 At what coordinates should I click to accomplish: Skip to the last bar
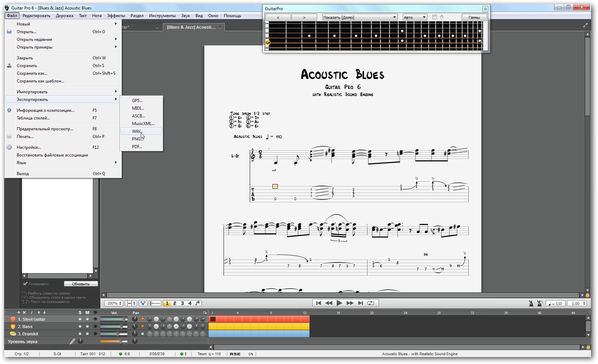(x=361, y=303)
